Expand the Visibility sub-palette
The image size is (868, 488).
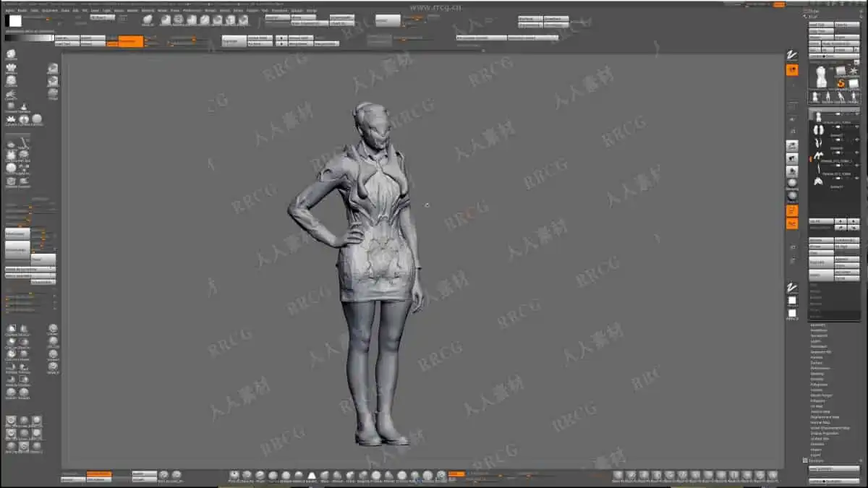click(817, 379)
